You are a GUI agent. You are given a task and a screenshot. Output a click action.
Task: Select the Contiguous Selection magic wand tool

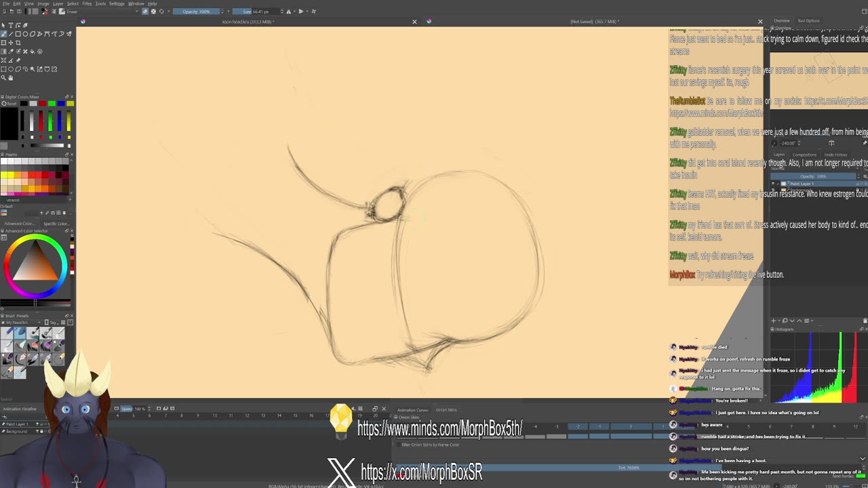33,69
